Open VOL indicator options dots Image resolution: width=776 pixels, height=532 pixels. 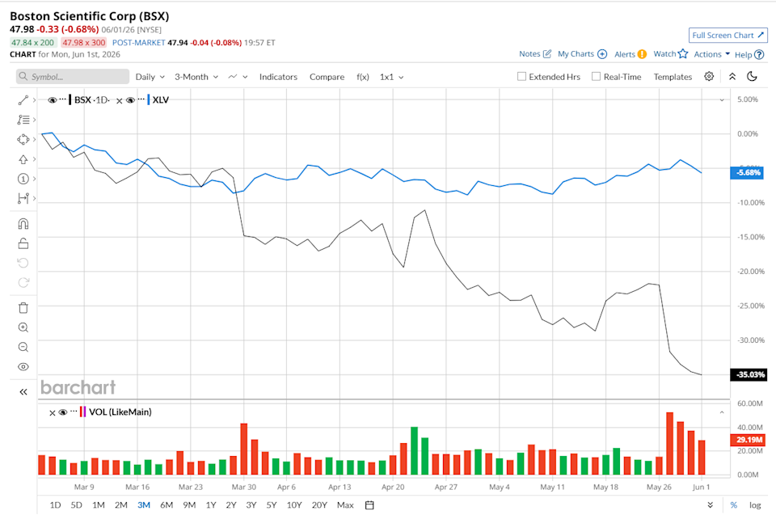[x=74, y=412]
